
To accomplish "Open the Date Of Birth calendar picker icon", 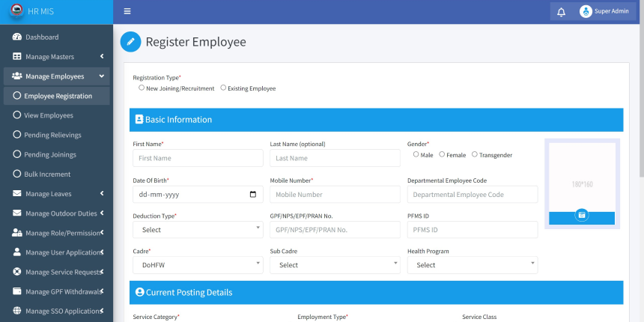I will click(253, 194).
